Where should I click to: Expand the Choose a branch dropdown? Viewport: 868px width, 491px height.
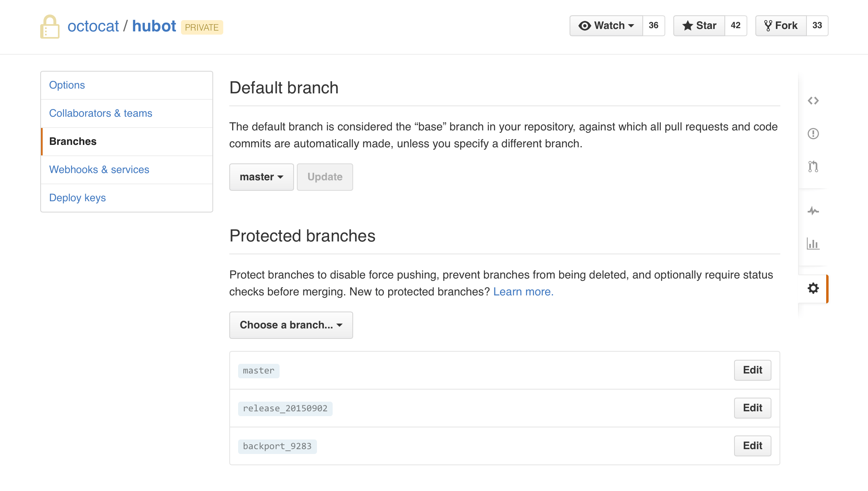[x=291, y=324]
